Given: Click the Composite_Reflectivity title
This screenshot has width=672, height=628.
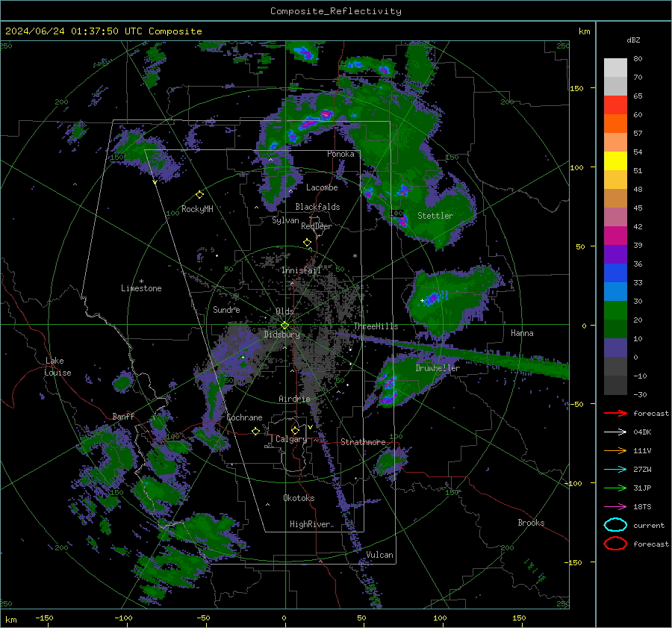Looking at the screenshot, I should (335, 11).
